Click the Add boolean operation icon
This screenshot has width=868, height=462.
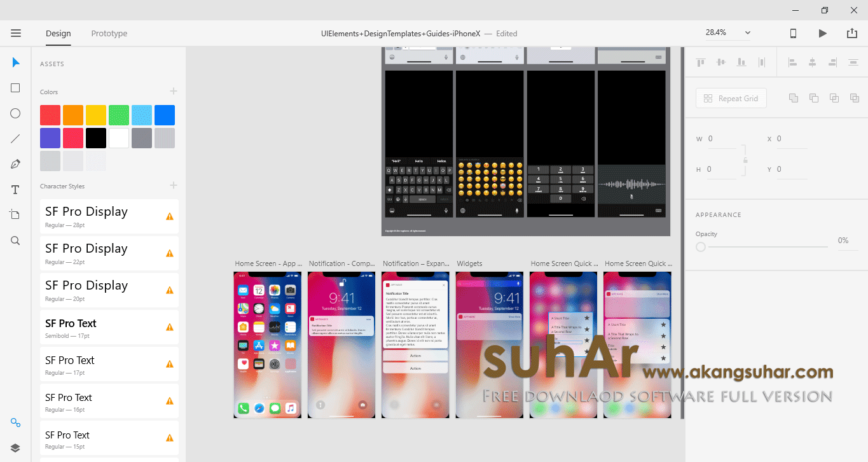(x=794, y=98)
